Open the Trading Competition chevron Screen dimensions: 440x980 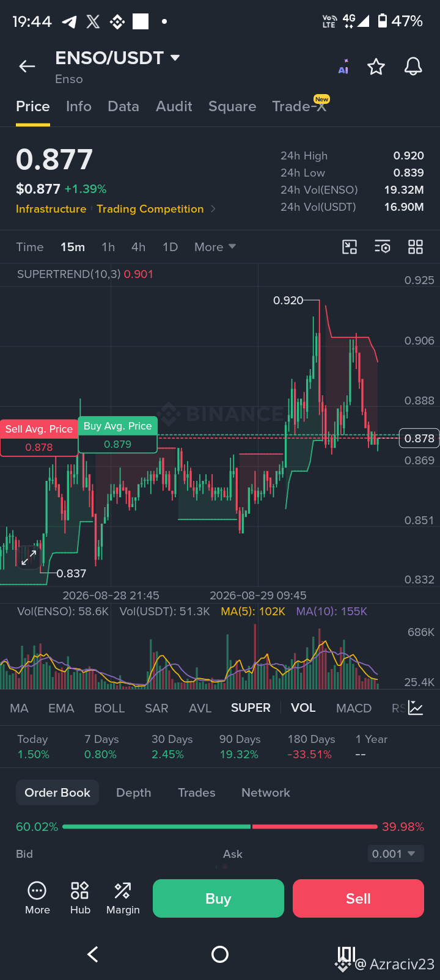click(x=213, y=209)
